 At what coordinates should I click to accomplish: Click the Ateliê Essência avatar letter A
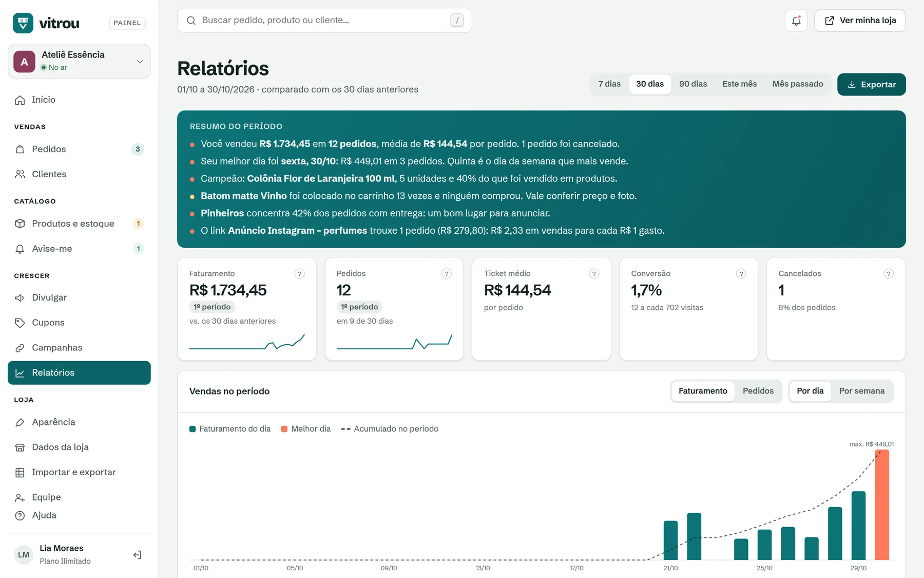tap(24, 62)
